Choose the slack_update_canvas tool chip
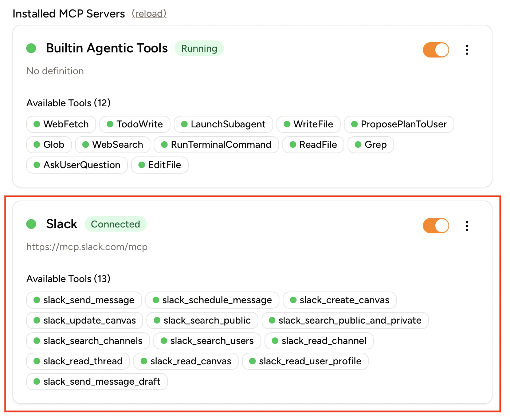This screenshot has width=510, height=420. pyautogui.click(x=85, y=320)
